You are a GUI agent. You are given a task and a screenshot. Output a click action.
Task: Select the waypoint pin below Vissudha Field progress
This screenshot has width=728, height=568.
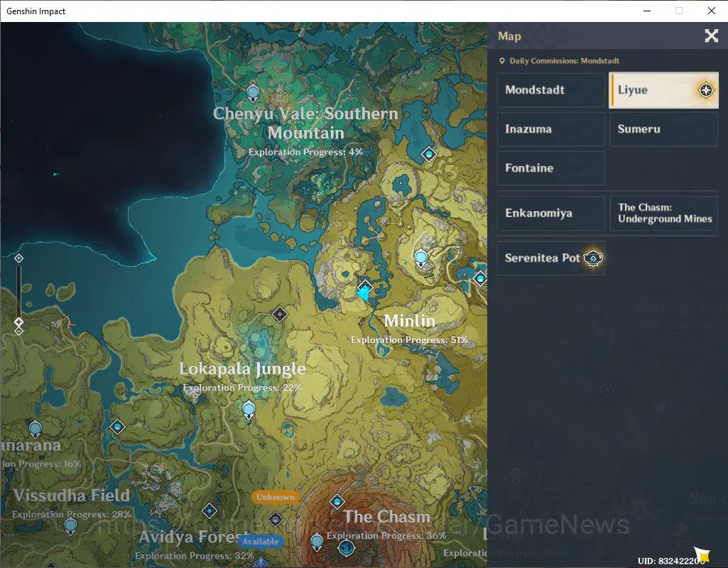click(70, 527)
